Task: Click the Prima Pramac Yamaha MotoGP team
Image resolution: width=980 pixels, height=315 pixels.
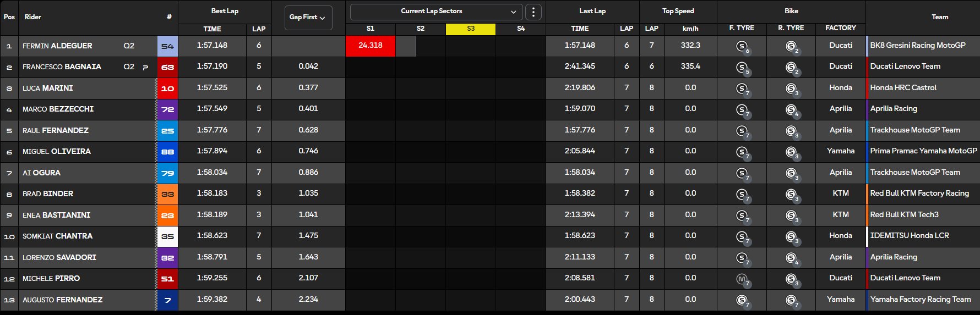Action: [923, 151]
